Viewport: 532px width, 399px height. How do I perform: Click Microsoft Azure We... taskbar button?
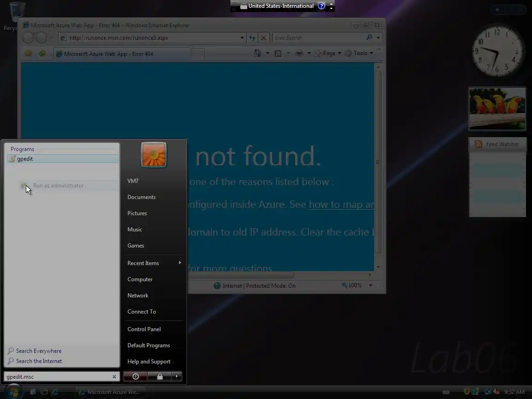111,392
